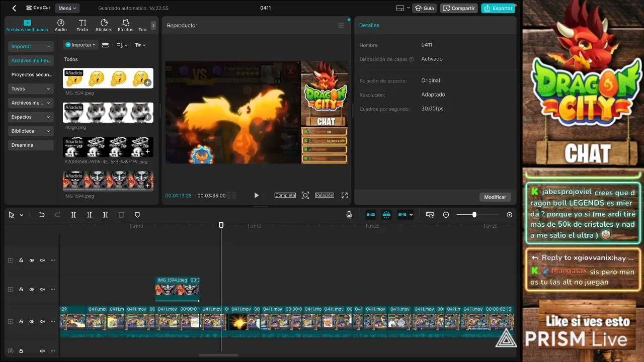The height and width of the screenshot is (362, 644).
Task: Open more options for the IMG_1594.jpeg track
Action: (x=52, y=290)
